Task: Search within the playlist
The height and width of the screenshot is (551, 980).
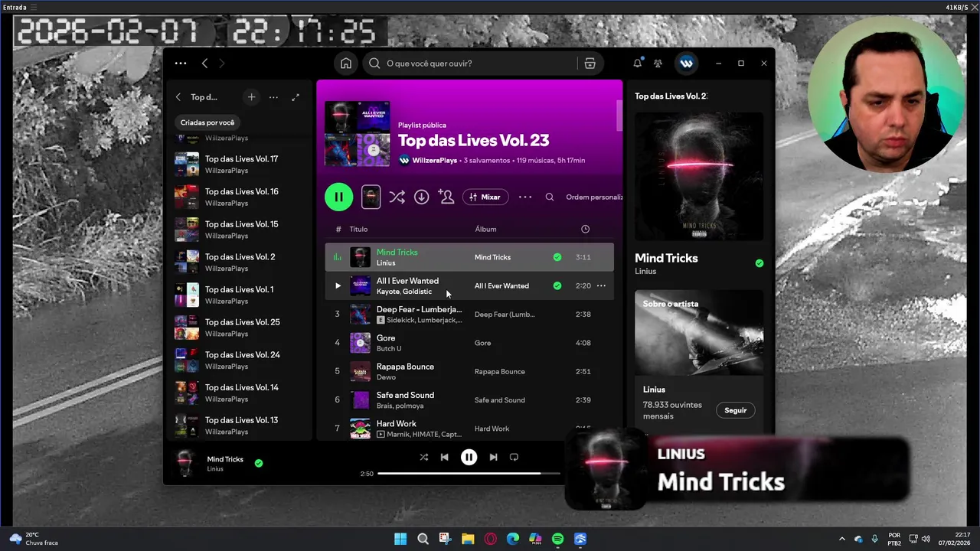Action: coord(550,197)
